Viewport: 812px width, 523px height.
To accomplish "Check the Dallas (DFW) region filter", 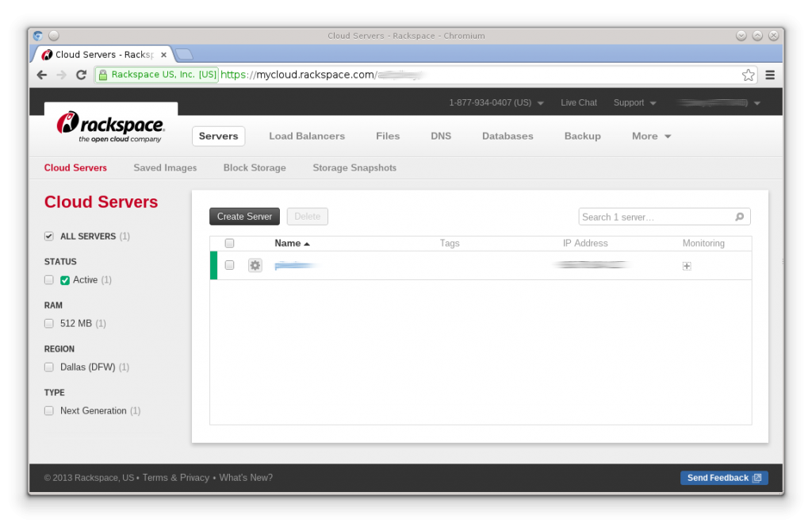I will pos(49,367).
